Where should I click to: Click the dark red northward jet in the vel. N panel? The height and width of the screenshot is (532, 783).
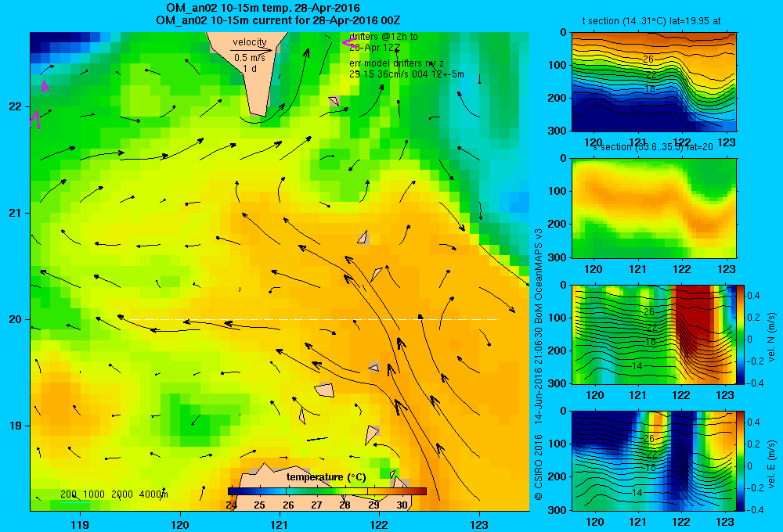coord(693,319)
